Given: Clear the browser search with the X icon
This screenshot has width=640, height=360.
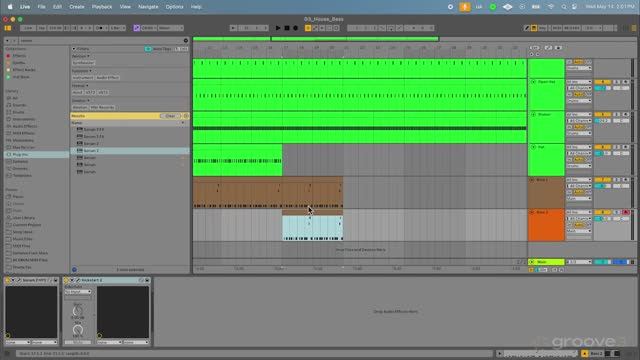Looking at the screenshot, I should [x=186, y=41].
